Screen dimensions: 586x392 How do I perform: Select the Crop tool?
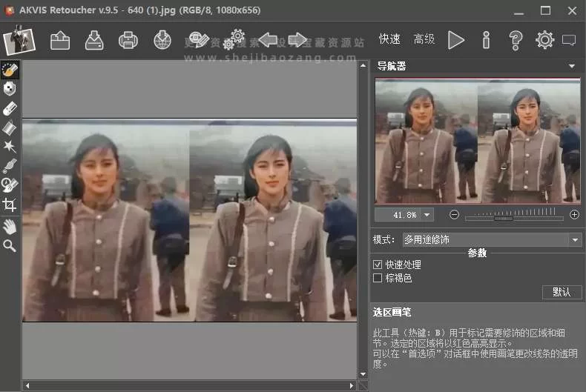[10, 205]
